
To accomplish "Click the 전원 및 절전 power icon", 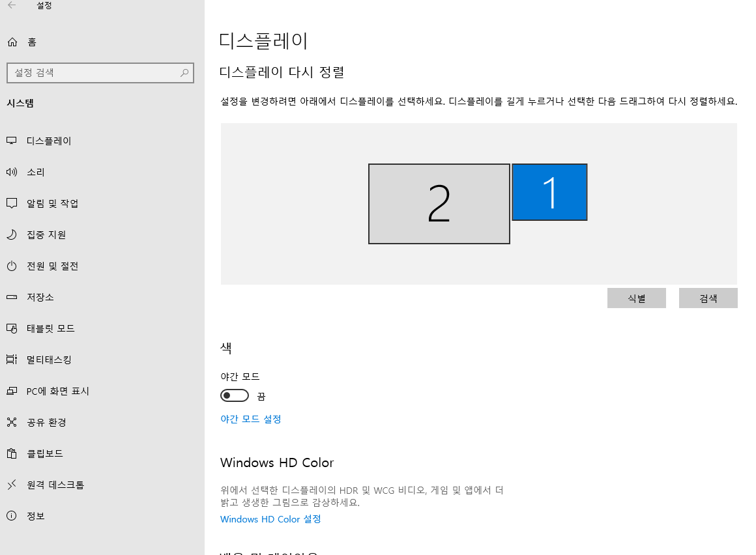I will coord(12,266).
